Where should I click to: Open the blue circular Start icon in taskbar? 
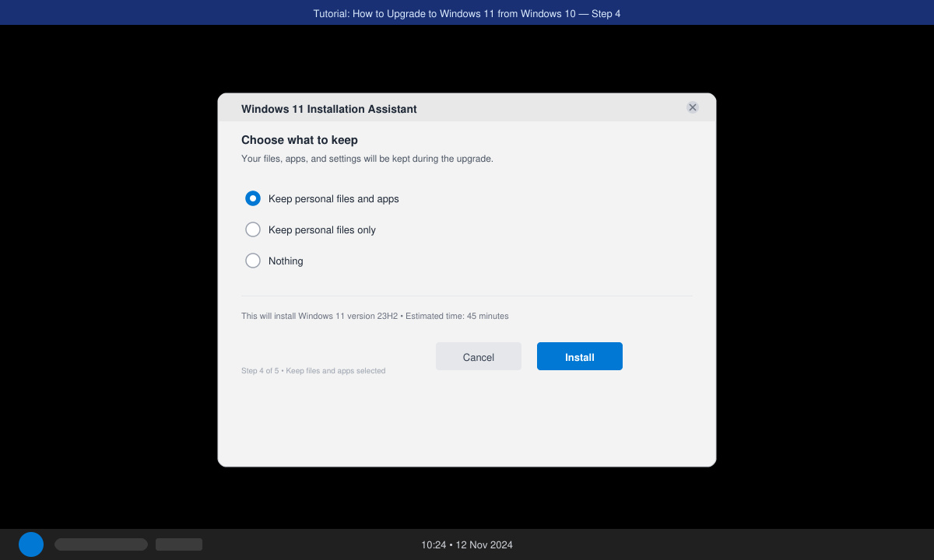[x=31, y=544]
